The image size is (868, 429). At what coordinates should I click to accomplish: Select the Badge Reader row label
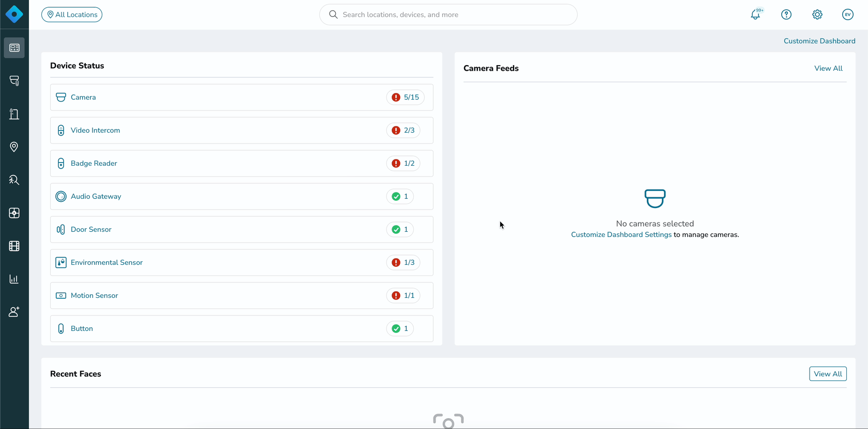[94, 163]
